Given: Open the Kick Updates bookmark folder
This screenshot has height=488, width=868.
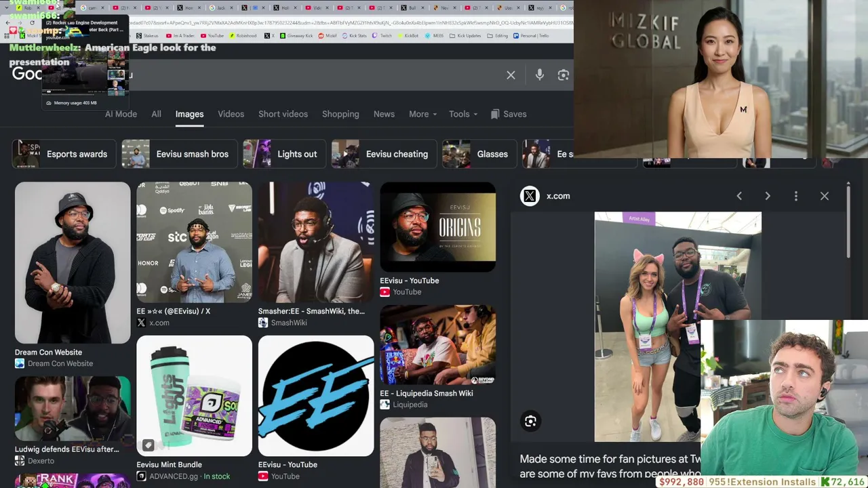Looking at the screenshot, I should 465,36.
